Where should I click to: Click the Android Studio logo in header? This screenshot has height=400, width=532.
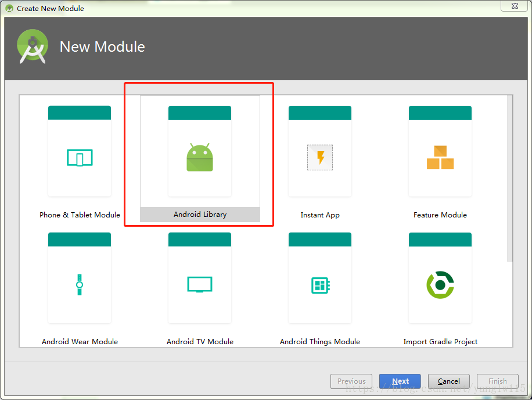[x=33, y=47]
